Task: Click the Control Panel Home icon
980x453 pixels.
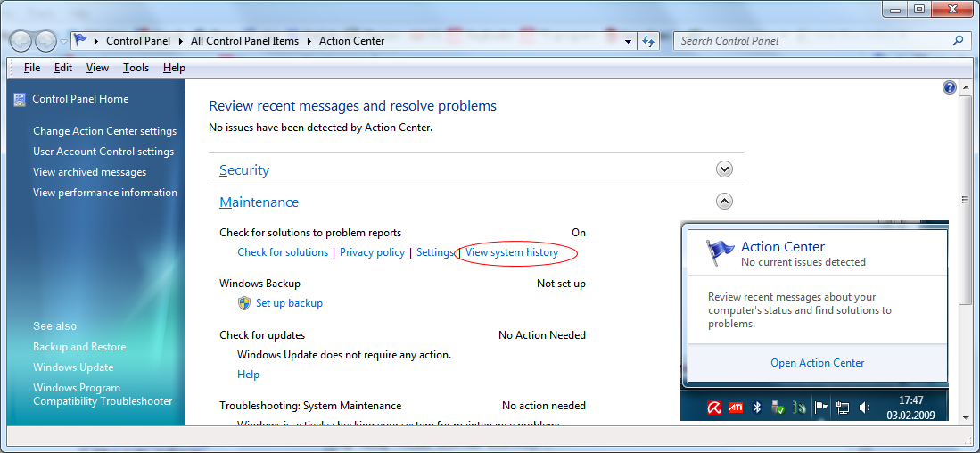Action: pyautogui.click(x=20, y=99)
